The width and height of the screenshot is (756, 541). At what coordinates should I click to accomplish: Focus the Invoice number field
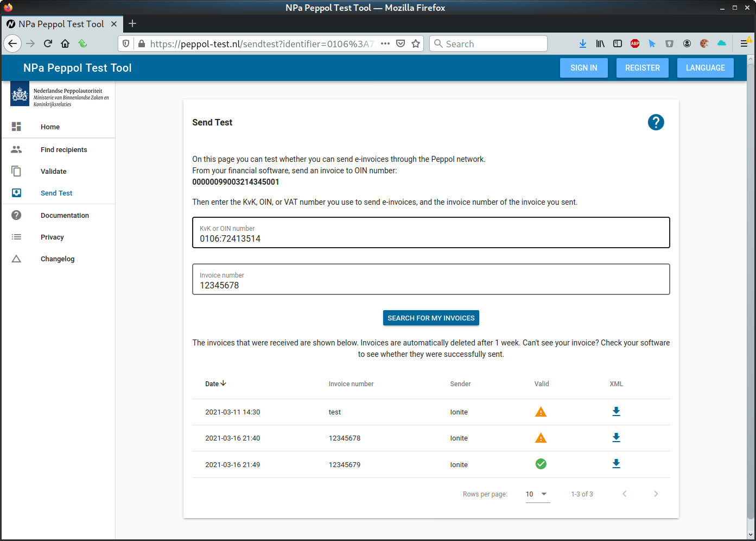(431, 279)
